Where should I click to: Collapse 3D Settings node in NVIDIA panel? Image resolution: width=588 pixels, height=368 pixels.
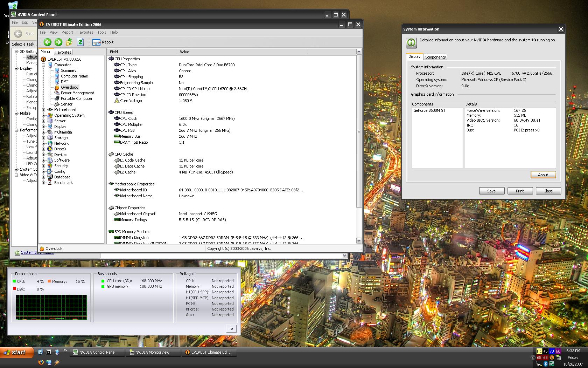[x=16, y=52]
